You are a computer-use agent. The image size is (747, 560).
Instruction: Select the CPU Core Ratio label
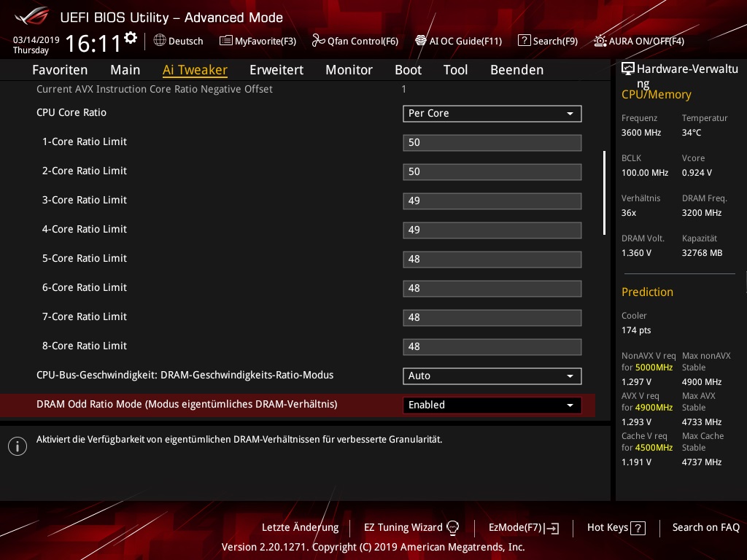(x=71, y=113)
